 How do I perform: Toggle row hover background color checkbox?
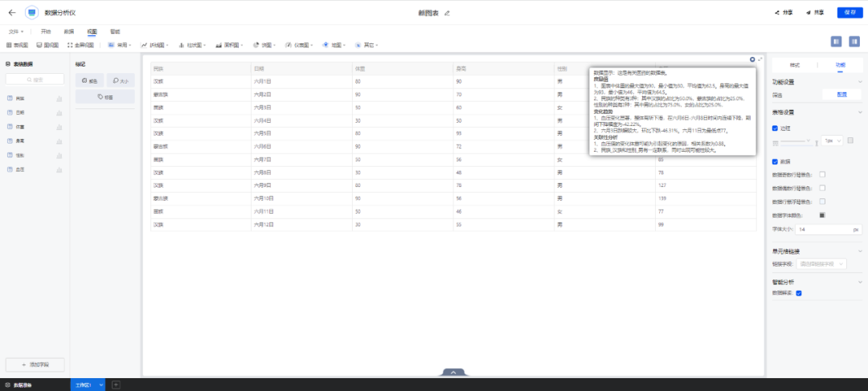coord(822,202)
